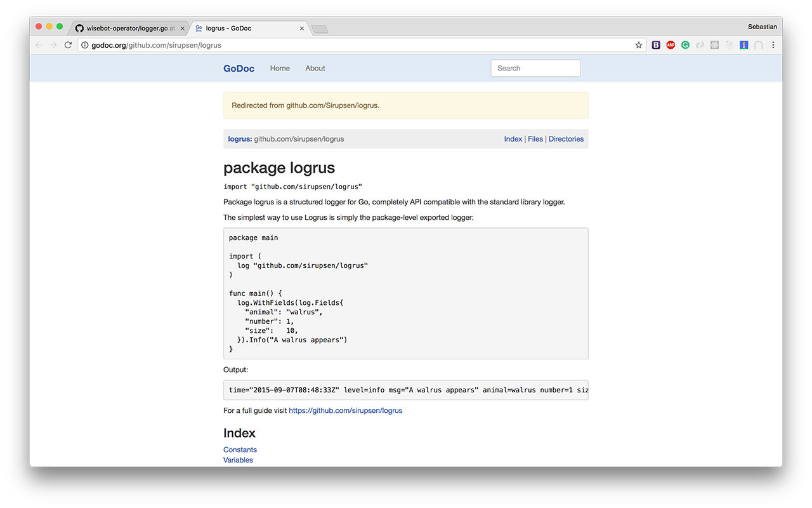Image resolution: width=812 pixels, height=508 pixels.
Task: Open the Bootstrap extension icon
Action: coord(656,45)
